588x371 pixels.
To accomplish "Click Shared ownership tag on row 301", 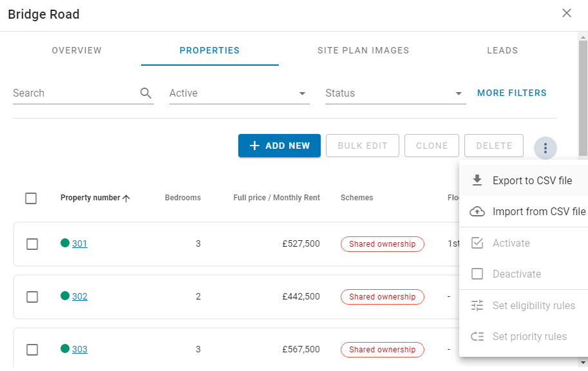I will [x=383, y=244].
